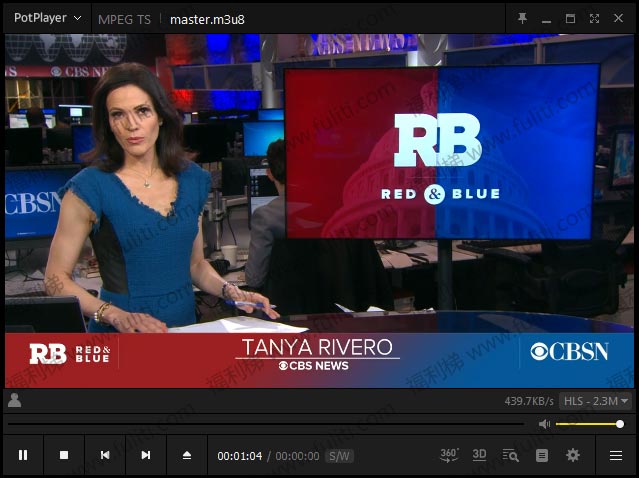Image resolution: width=639 pixels, height=478 pixels.
Task: Click the S/W decoder button
Action: [x=340, y=456]
